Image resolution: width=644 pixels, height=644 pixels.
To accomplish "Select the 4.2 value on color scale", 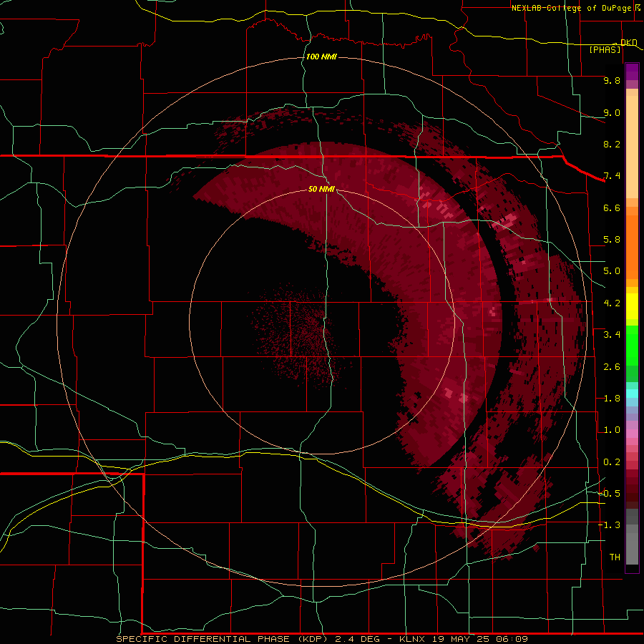I will pyautogui.click(x=612, y=303).
